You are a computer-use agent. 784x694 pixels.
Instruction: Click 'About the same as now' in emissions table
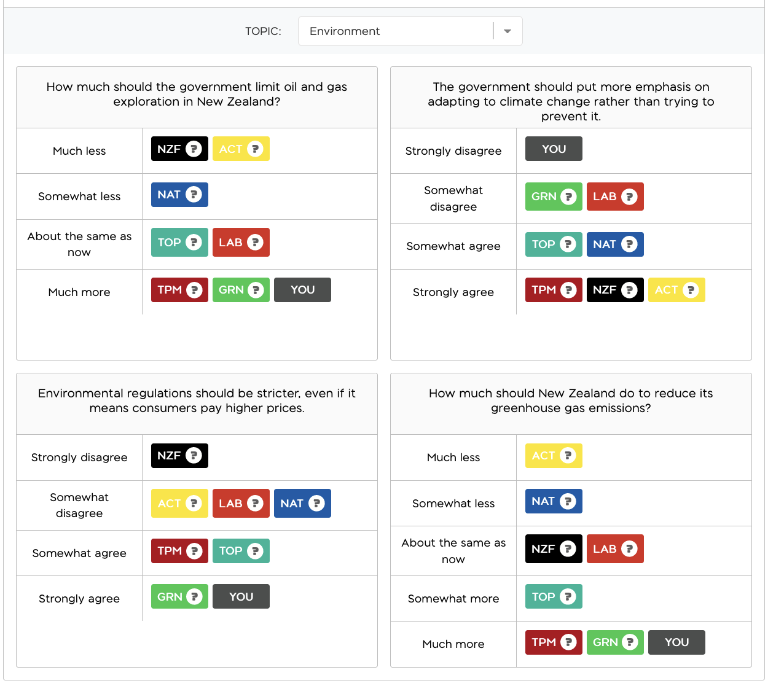[453, 551]
